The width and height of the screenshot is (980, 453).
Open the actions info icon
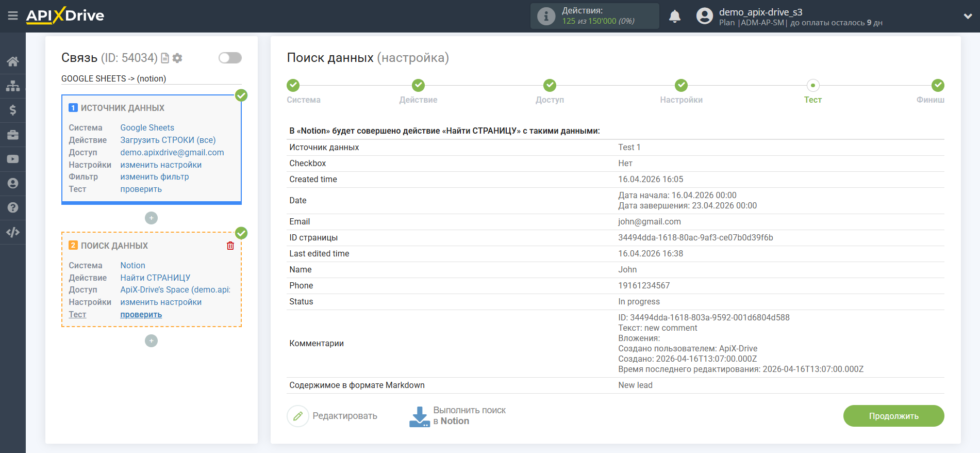[x=546, y=16]
